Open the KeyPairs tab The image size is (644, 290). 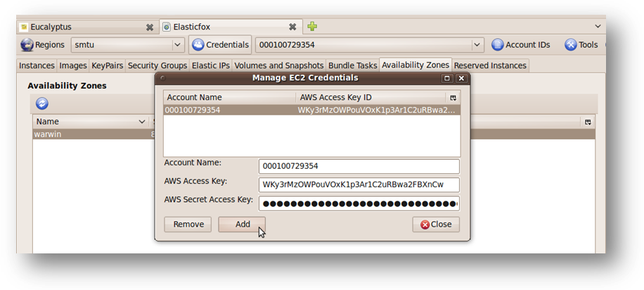click(x=107, y=65)
